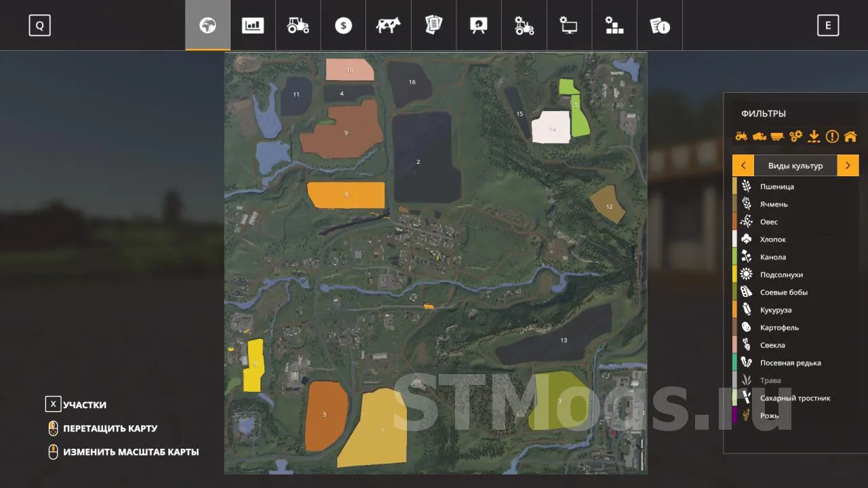
Task: Toggle Ячмень crop filter
Action: pos(795,204)
